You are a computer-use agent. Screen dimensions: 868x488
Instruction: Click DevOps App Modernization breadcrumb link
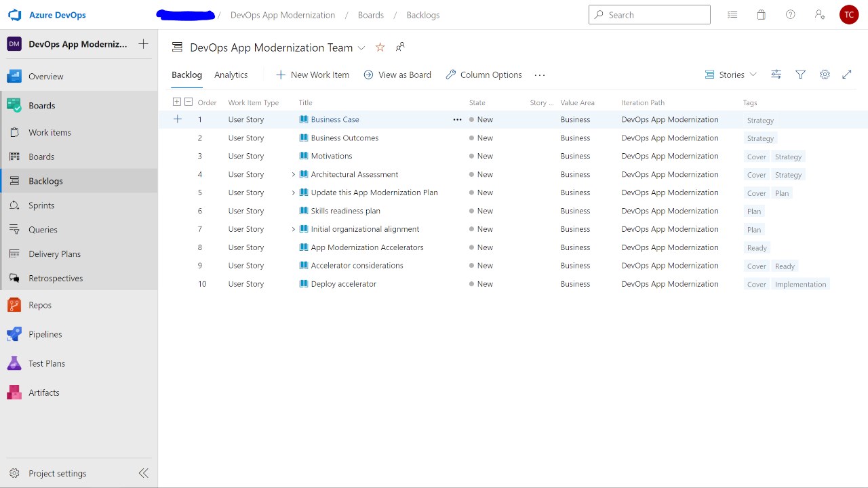click(283, 15)
